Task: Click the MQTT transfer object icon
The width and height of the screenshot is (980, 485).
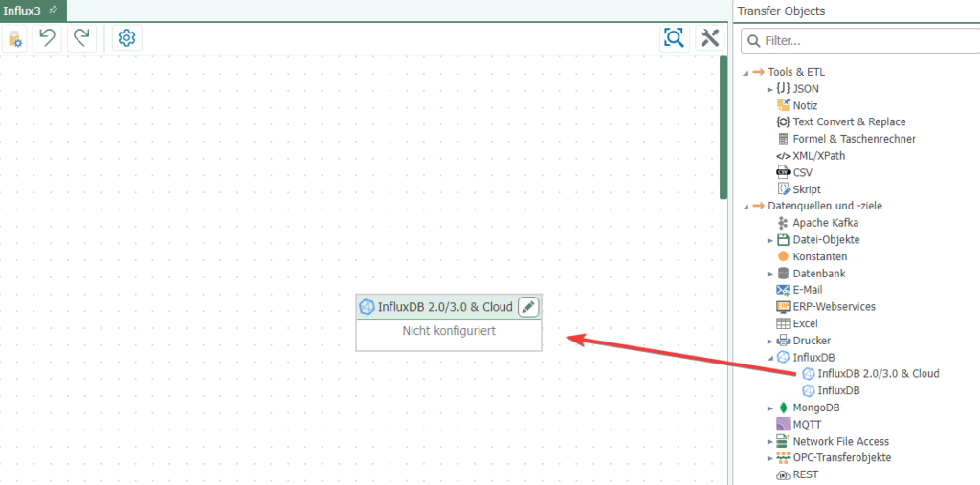Action: (783, 425)
